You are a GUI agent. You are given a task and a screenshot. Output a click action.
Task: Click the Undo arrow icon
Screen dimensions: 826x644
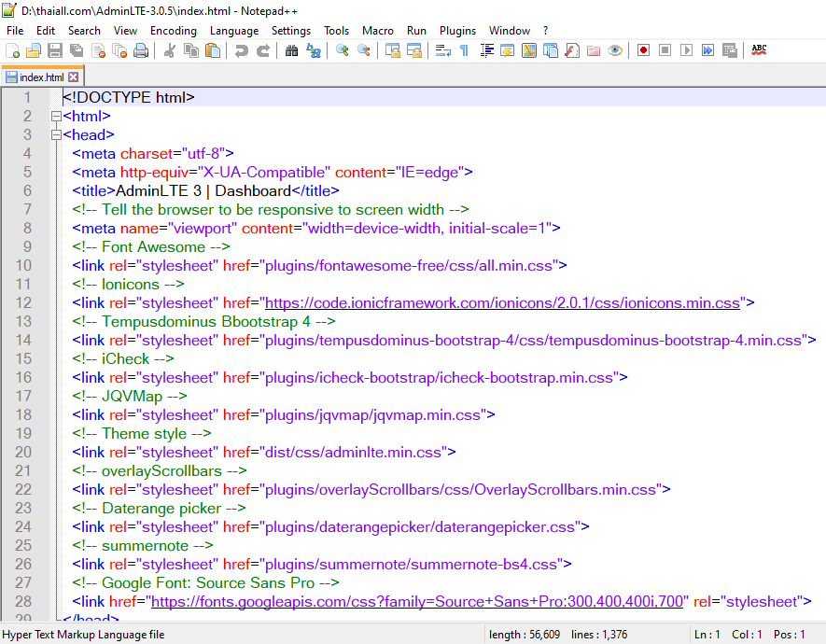[242, 50]
